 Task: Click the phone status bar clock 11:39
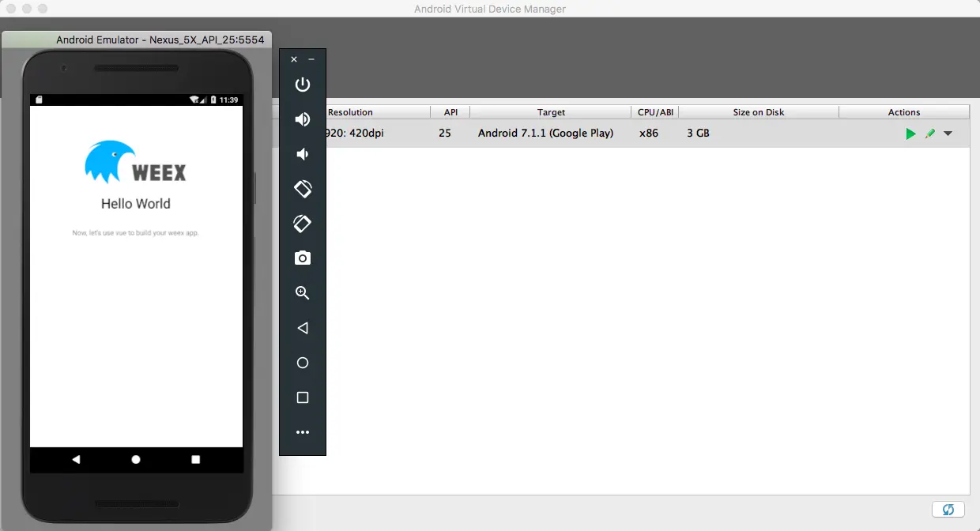coord(229,100)
